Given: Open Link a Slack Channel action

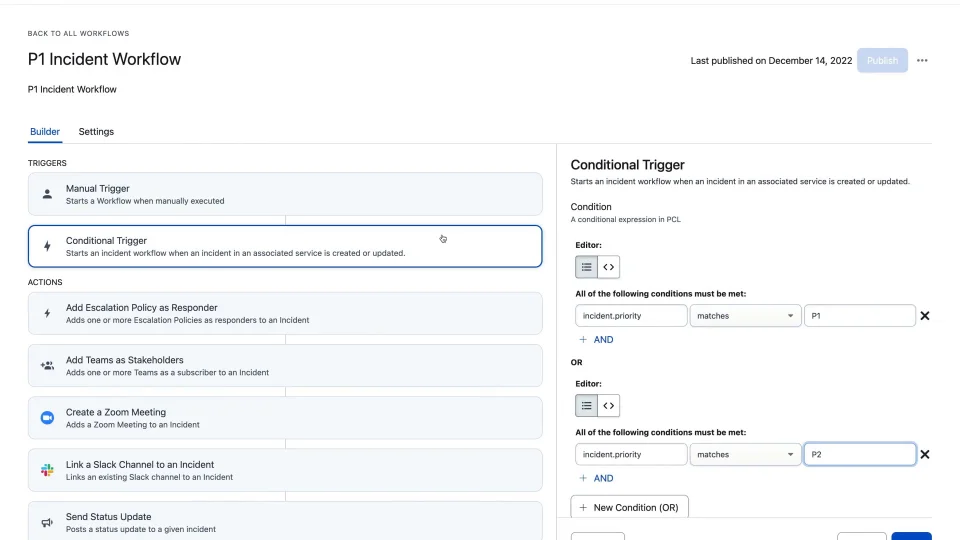Looking at the screenshot, I should [x=285, y=470].
